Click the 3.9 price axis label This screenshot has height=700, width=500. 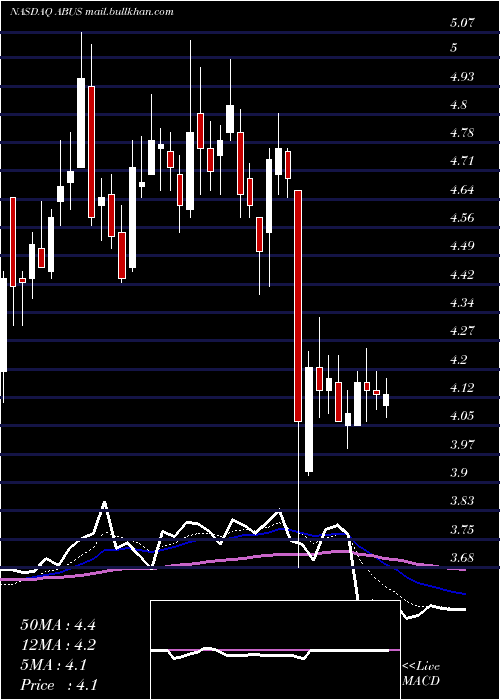click(458, 473)
